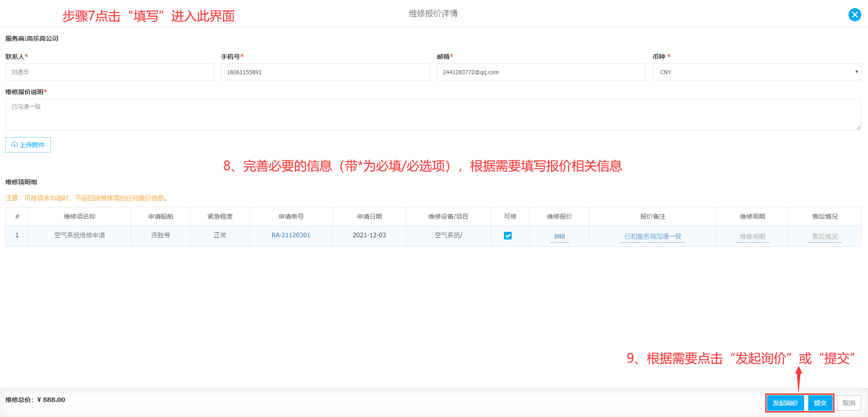Edit the 维修报价 value 888
Screen dimensions: 868x417
[559, 236]
